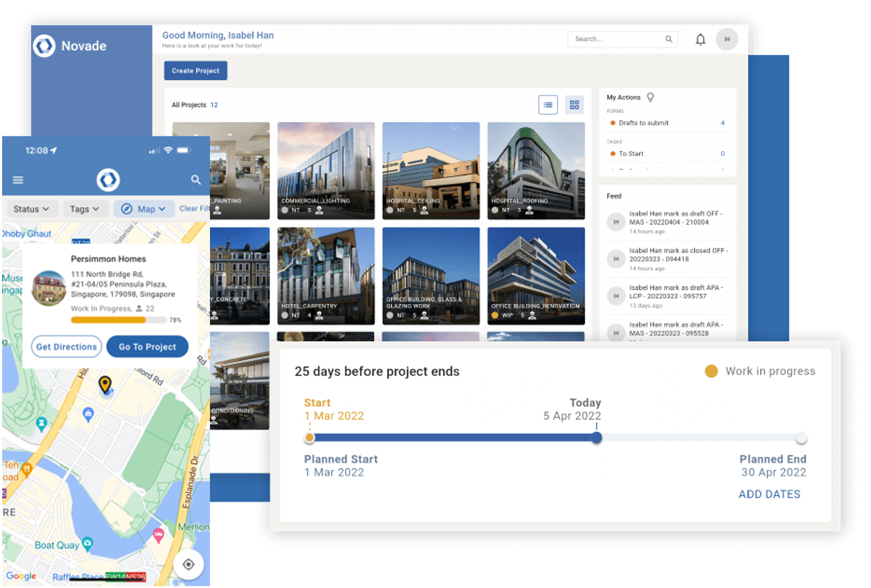Recenter map with the locate button
This screenshot has height=588, width=871.
(x=188, y=564)
